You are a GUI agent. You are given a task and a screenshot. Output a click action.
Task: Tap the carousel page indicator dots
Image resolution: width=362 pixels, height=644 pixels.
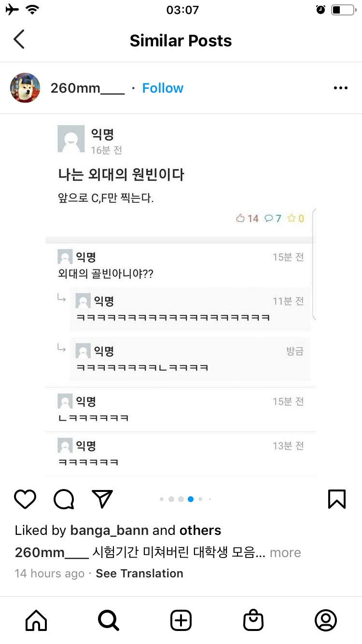pos(186,499)
